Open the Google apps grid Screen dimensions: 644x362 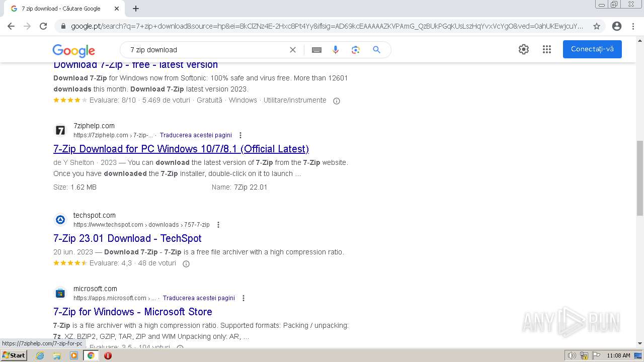click(x=547, y=49)
